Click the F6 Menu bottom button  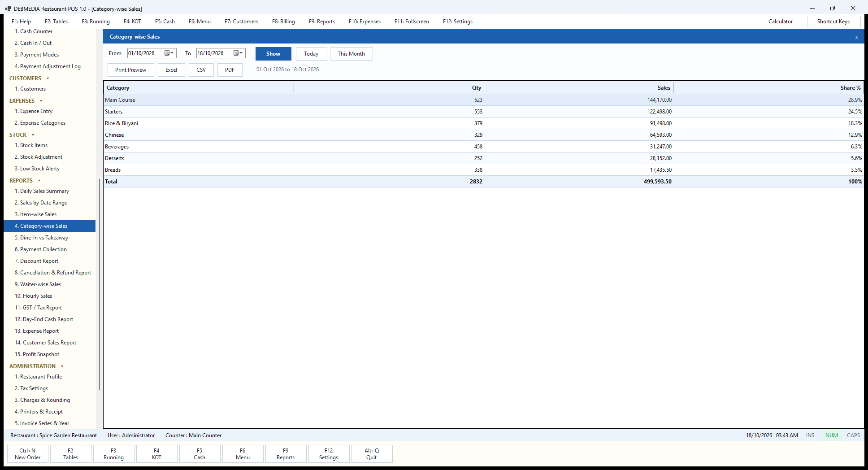(x=243, y=454)
